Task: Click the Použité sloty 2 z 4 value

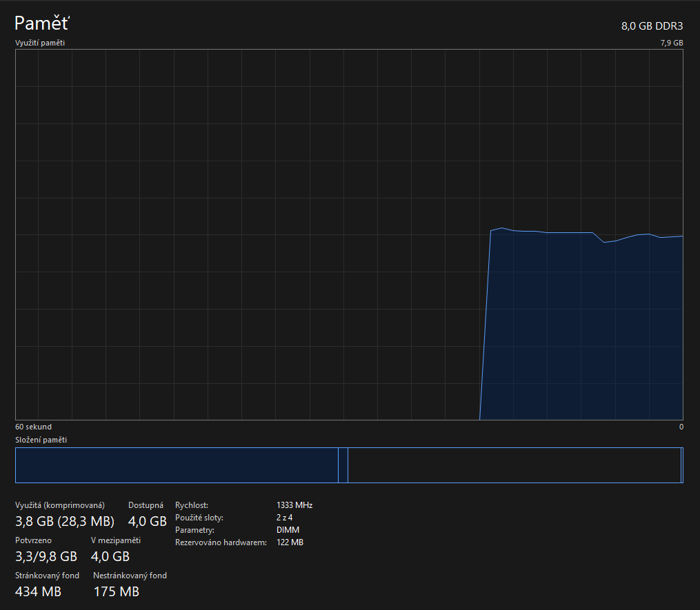Action: (x=284, y=518)
